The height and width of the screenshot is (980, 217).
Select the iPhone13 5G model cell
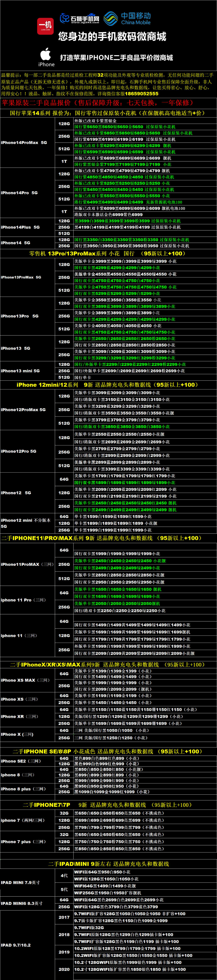pos(27,348)
